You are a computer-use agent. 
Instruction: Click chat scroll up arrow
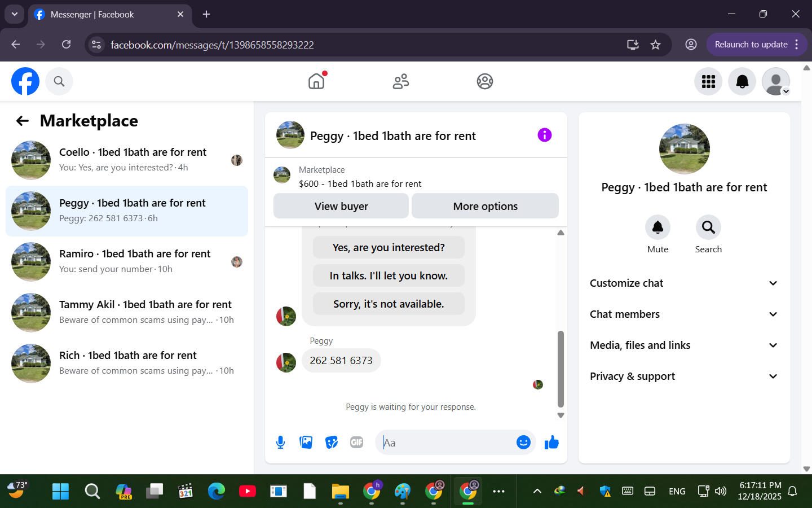(561, 233)
